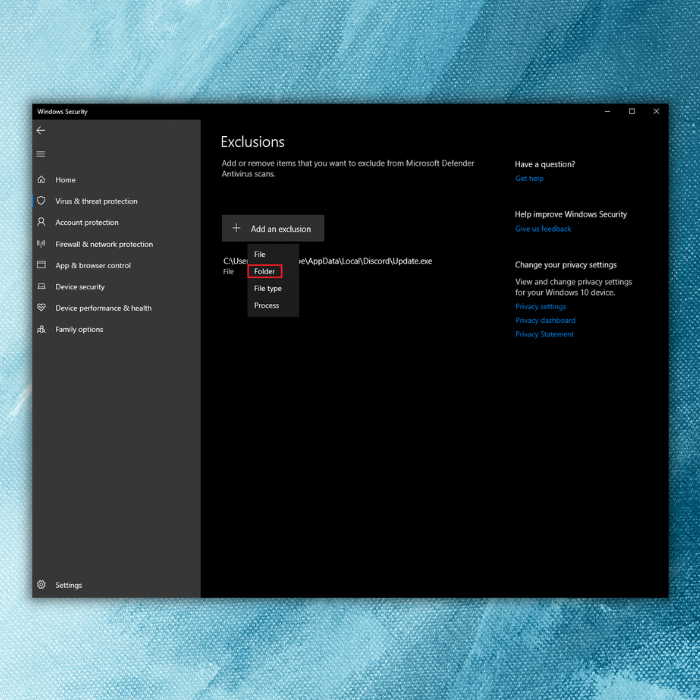Go back using the back arrow

point(41,130)
